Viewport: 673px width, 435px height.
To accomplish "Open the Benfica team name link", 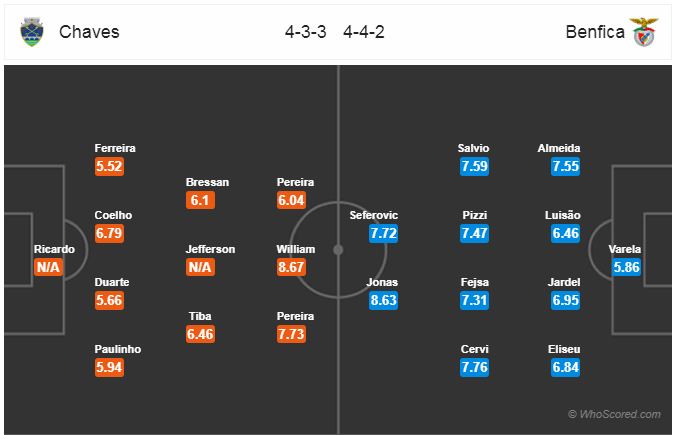I will click(x=595, y=32).
